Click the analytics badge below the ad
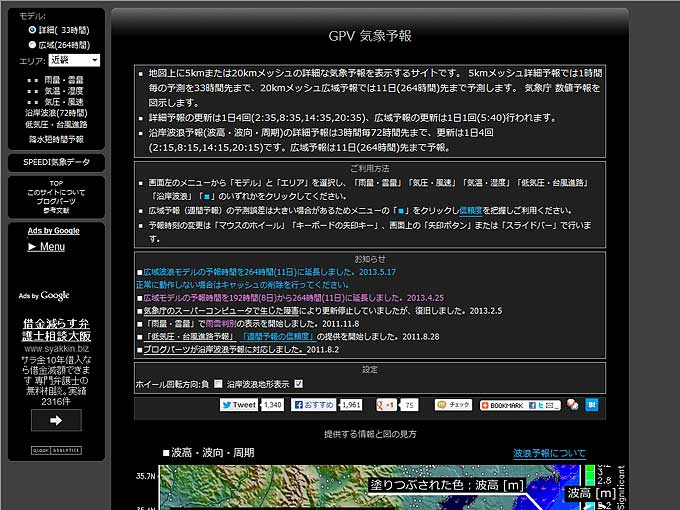Viewport: 680px width, 510px height. 56,450
